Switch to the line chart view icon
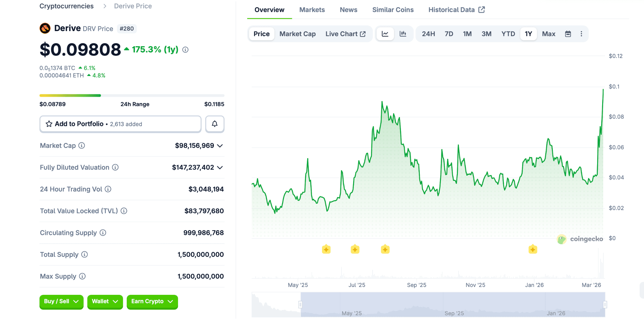This screenshot has width=644, height=319. (x=385, y=34)
